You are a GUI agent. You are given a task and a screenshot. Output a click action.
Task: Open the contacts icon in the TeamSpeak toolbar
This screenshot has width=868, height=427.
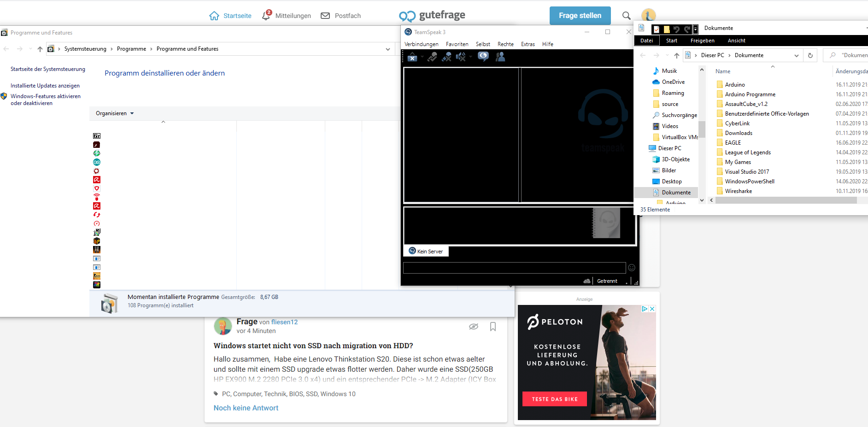tap(500, 57)
